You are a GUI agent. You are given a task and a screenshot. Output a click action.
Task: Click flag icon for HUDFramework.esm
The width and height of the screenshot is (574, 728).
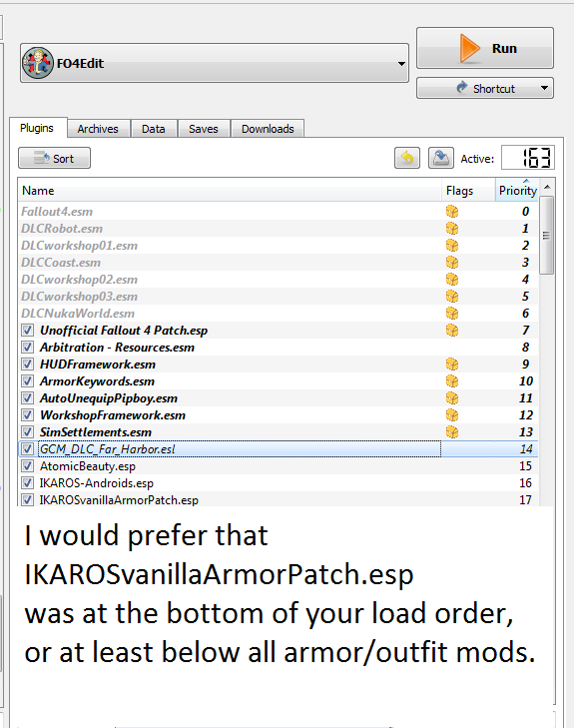point(452,364)
